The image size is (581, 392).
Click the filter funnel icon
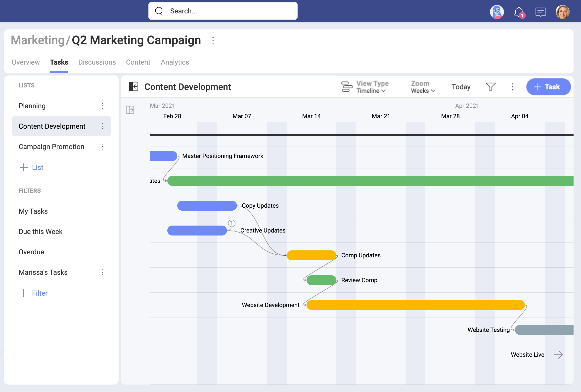490,87
